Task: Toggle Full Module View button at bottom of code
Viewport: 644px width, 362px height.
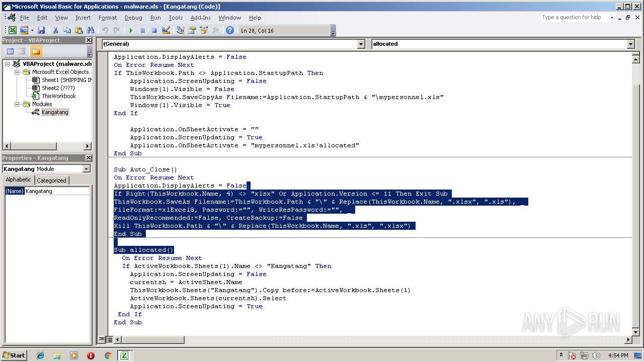Action: pyautogui.click(x=109, y=340)
